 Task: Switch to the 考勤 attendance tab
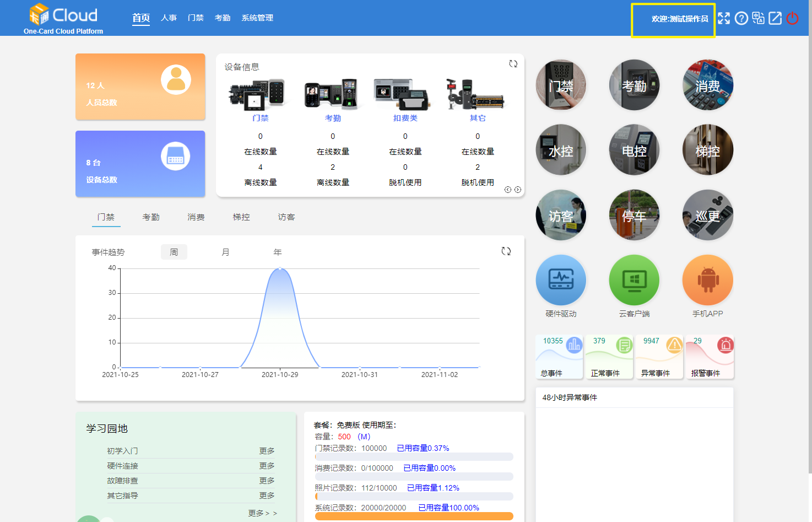(151, 217)
